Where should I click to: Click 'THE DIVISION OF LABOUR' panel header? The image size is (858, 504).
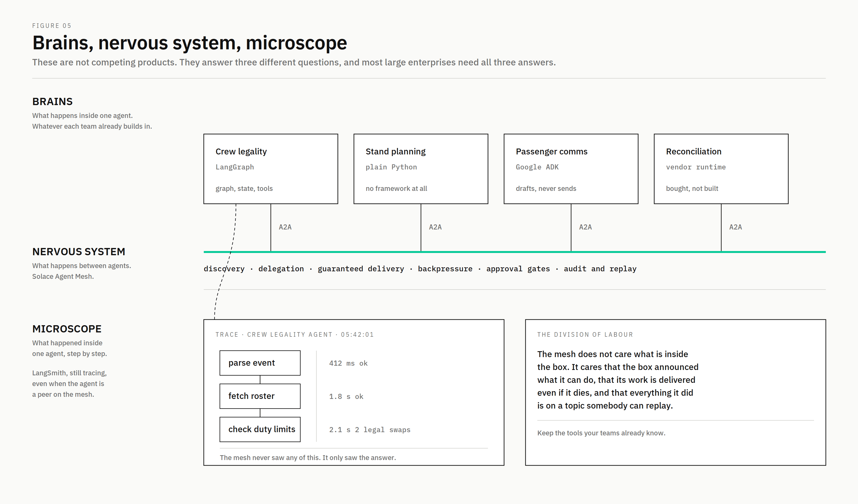point(585,335)
